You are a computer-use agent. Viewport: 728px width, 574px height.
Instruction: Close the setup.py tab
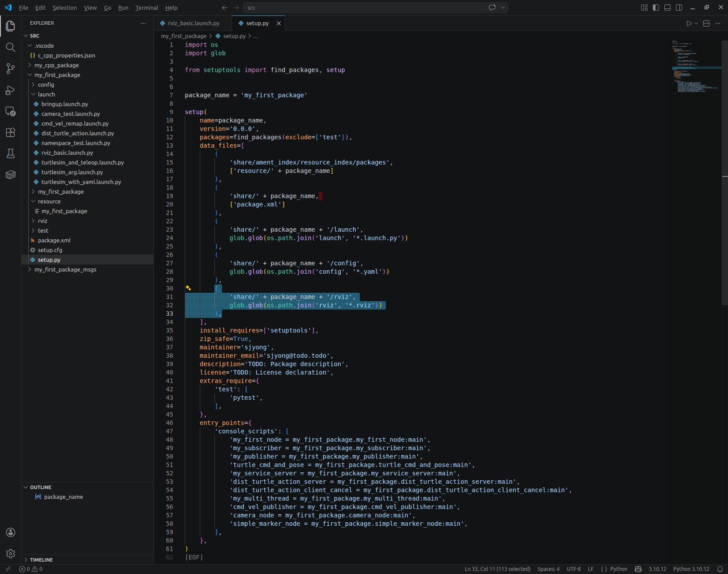[278, 23]
